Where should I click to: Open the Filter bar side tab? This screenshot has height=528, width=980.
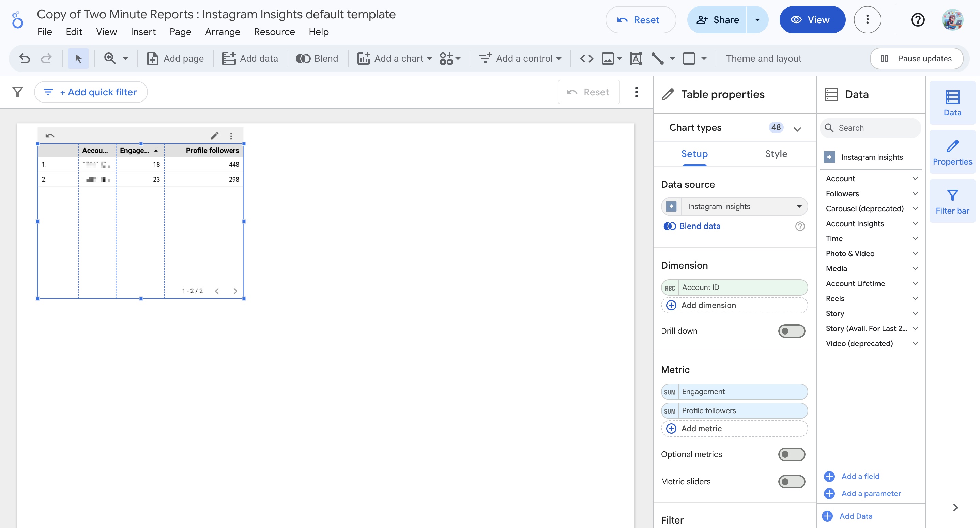pyautogui.click(x=952, y=201)
